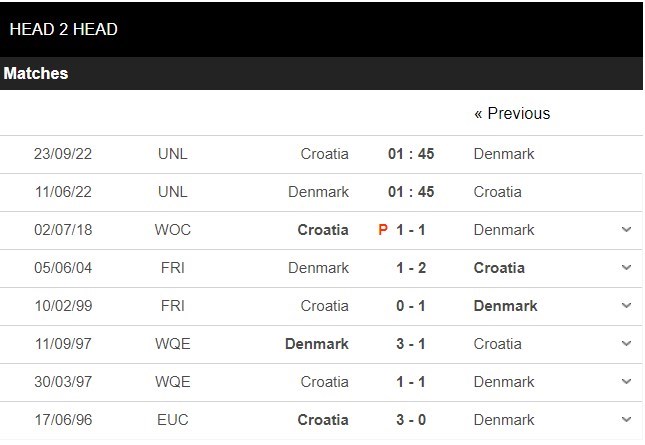The image size is (645, 445).
Task: Click the red P penalty indicator
Action: 383,229
